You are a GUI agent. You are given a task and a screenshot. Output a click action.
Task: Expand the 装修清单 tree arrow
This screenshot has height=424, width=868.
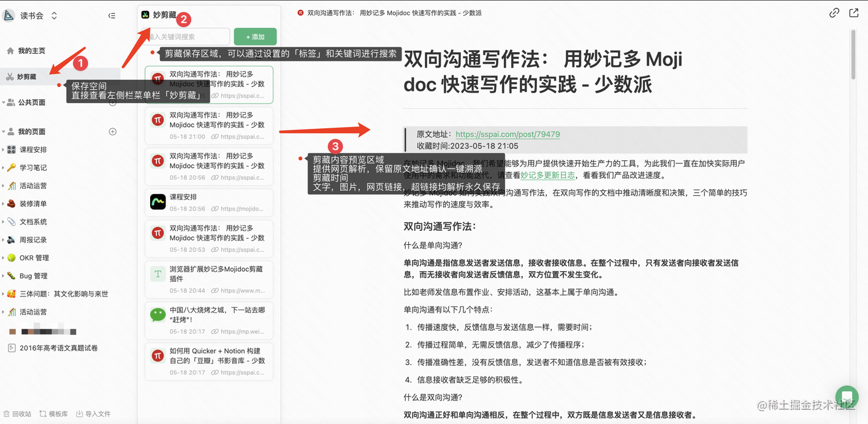[3, 204]
